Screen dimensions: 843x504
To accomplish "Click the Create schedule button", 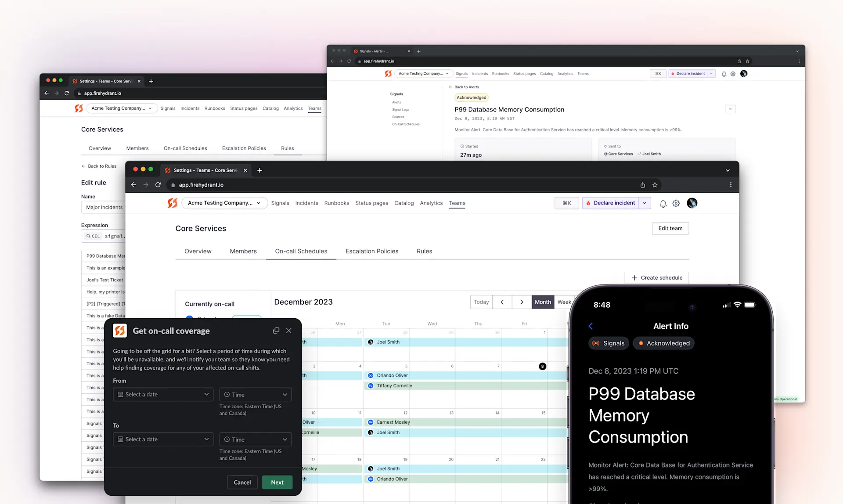I will click(656, 277).
